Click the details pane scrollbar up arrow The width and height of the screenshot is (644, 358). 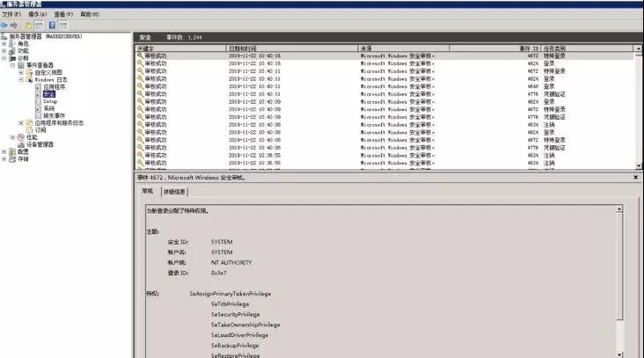(x=619, y=209)
